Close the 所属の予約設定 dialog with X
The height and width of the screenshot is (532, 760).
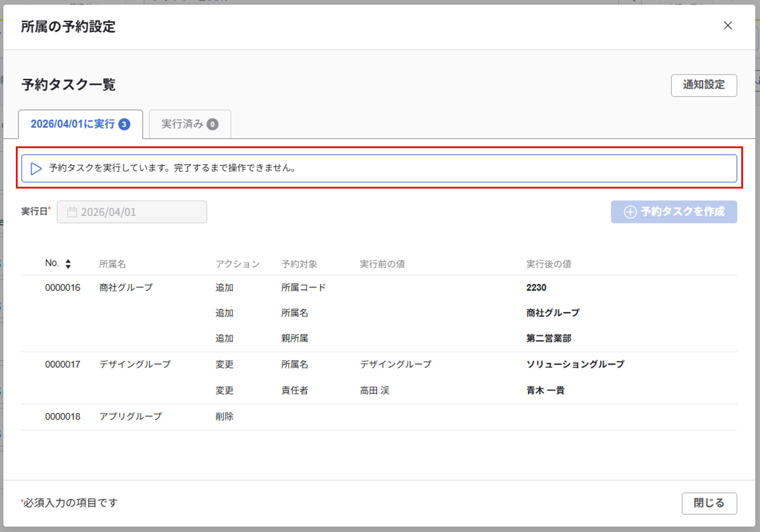click(x=727, y=26)
